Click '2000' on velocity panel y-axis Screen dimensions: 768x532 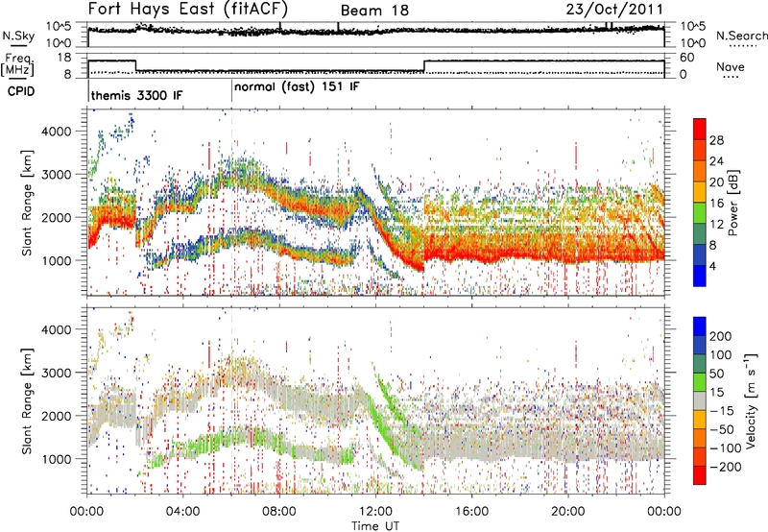click(x=56, y=416)
